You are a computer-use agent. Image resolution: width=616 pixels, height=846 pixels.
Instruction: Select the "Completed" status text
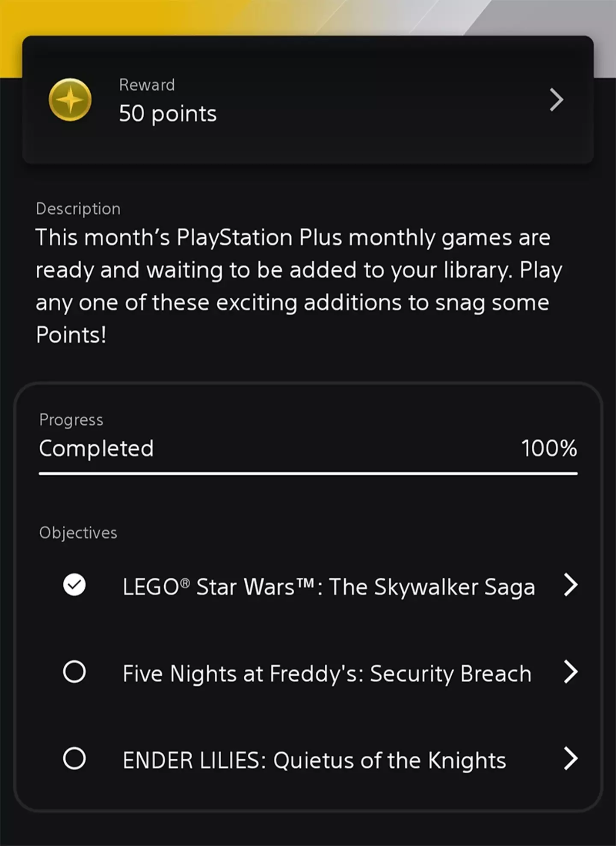tap(96, 449)
